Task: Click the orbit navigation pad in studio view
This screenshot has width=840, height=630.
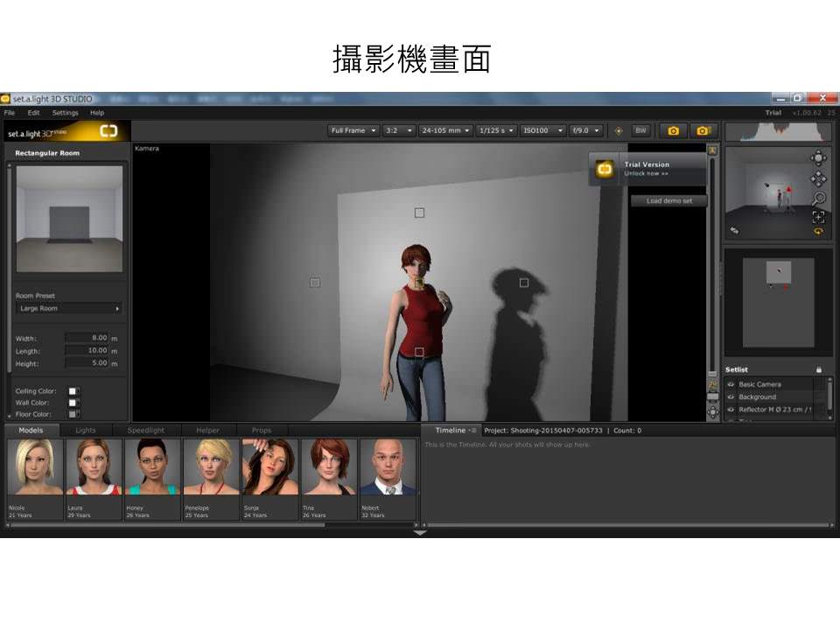Action: [x=818, y=158]
